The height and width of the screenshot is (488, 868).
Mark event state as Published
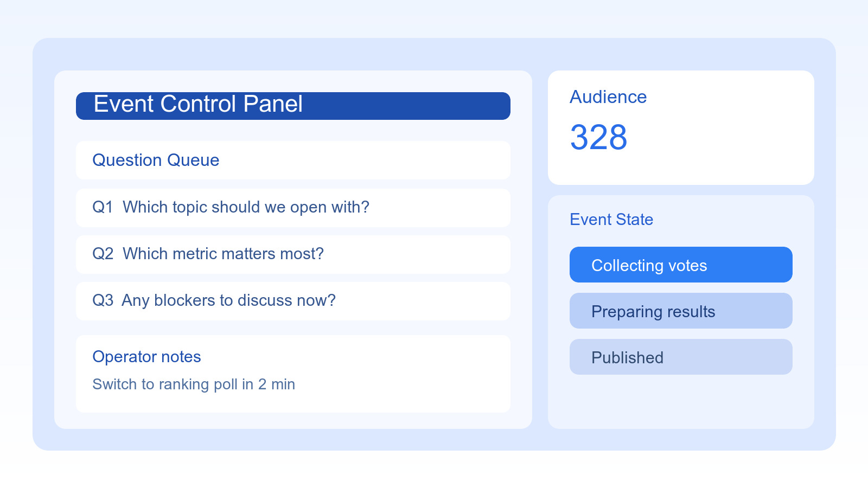click(681, 357)
